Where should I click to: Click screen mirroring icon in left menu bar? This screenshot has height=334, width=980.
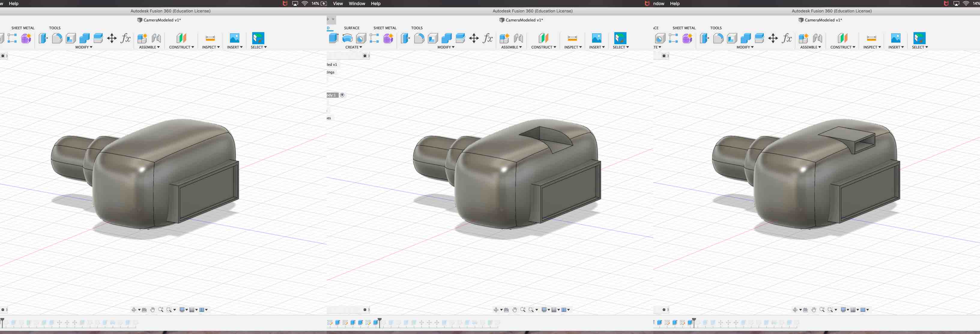[295, 3]
